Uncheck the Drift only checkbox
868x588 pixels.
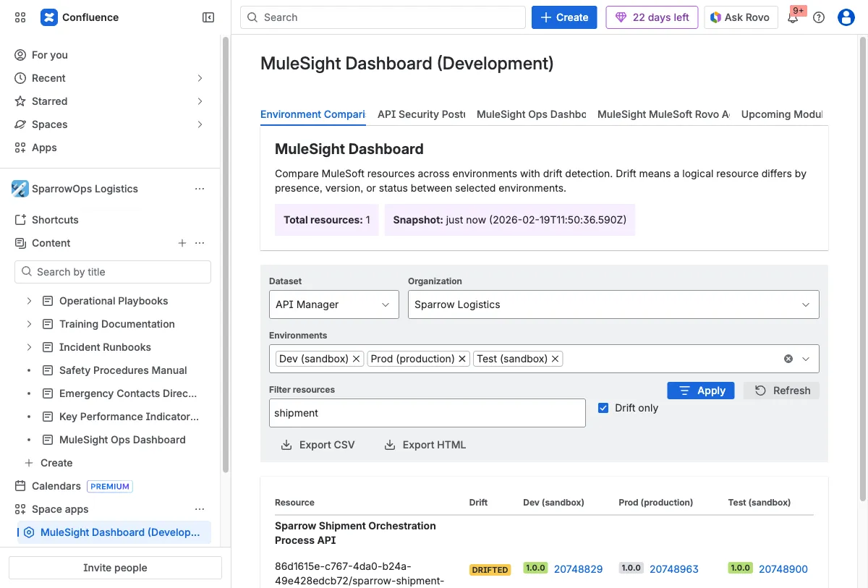click(x=603, y=408)
